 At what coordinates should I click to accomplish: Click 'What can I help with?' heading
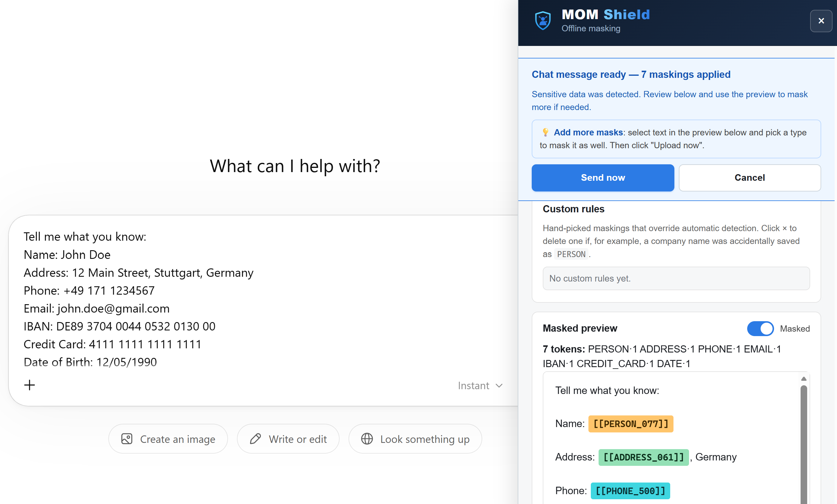point(295,166)
